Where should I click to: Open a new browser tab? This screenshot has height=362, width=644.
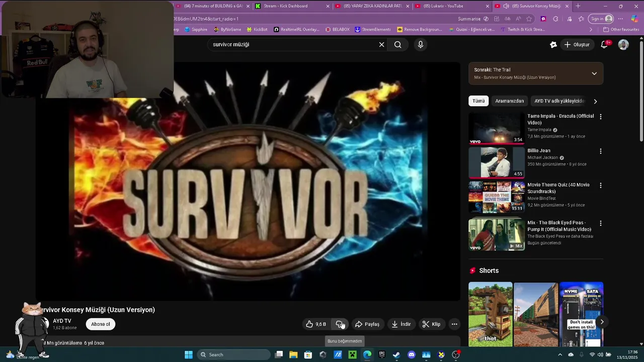point(578,6)
